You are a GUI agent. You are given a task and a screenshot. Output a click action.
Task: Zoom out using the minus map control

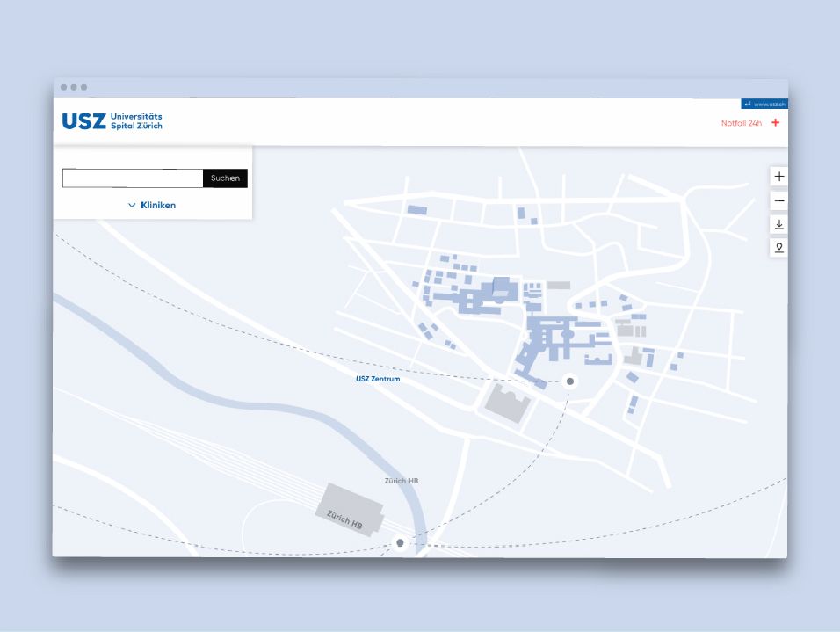[778, 201]
